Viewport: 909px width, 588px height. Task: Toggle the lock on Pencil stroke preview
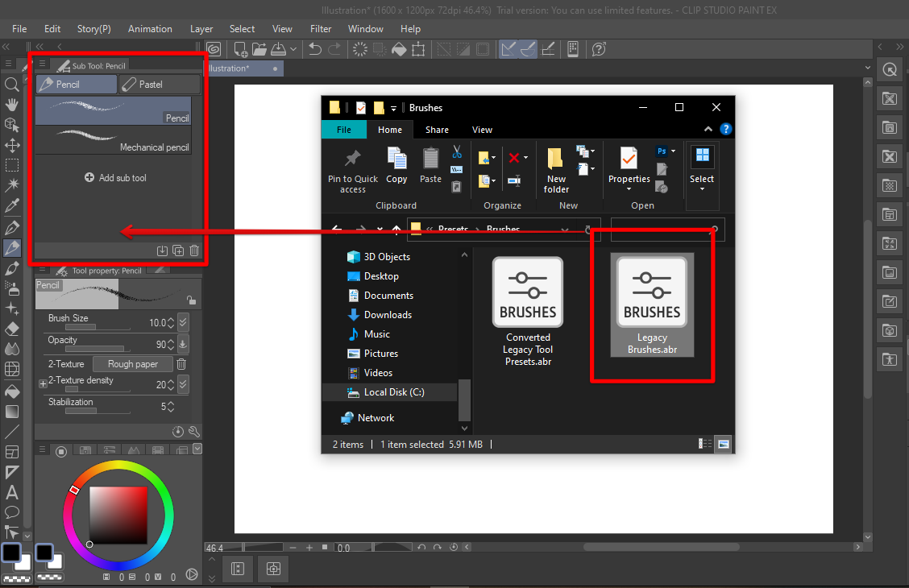[190, 300]
